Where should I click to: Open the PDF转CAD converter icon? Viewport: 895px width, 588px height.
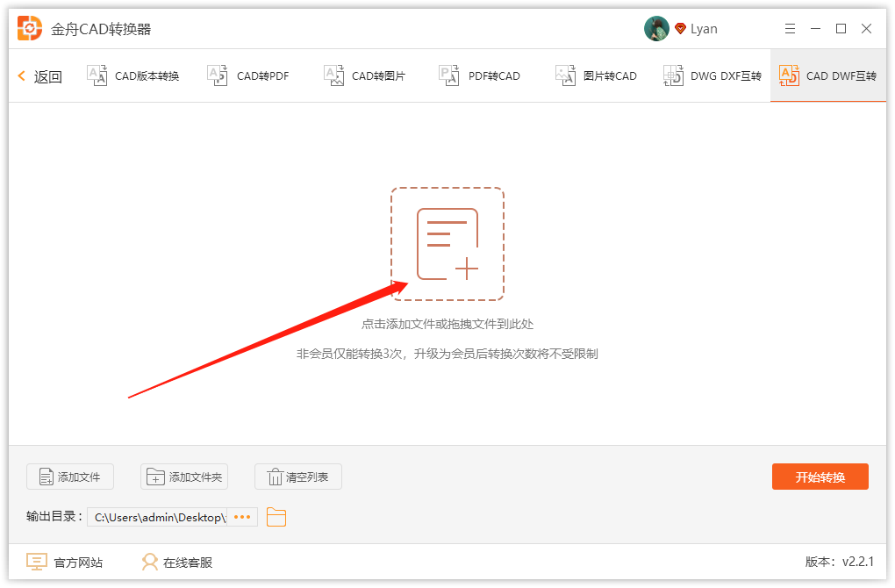448,75
